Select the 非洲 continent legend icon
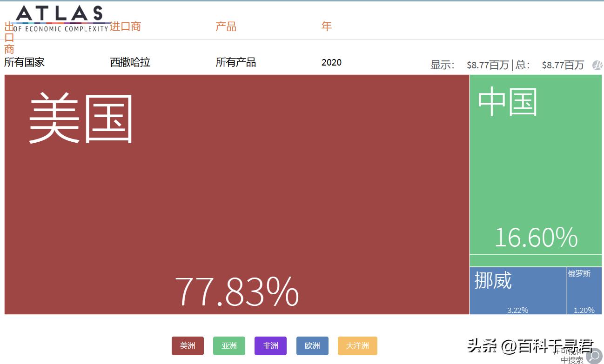604x364 pixels. pos(270,346)
